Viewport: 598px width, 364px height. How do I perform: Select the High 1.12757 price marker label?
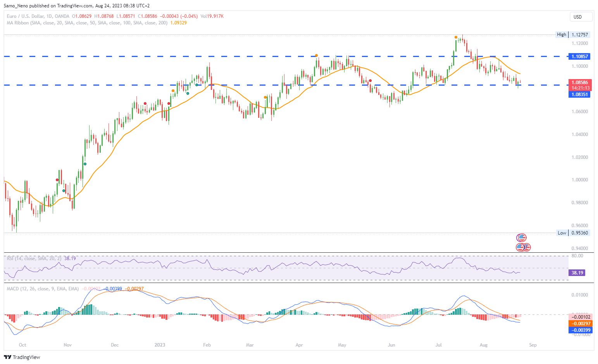[x=573, y=35]
